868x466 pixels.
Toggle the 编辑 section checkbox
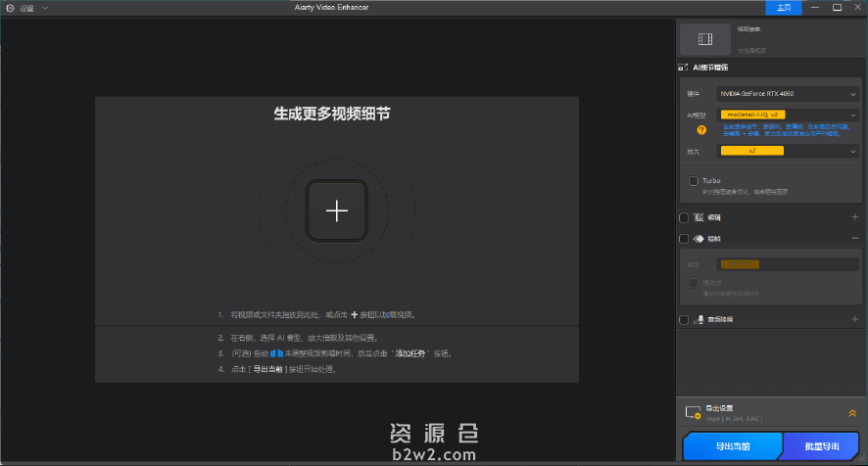click(684, 217)
